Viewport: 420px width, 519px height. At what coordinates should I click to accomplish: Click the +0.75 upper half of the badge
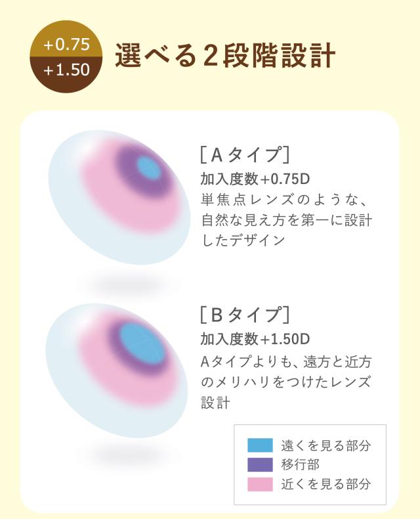click(x=66, y=44)
